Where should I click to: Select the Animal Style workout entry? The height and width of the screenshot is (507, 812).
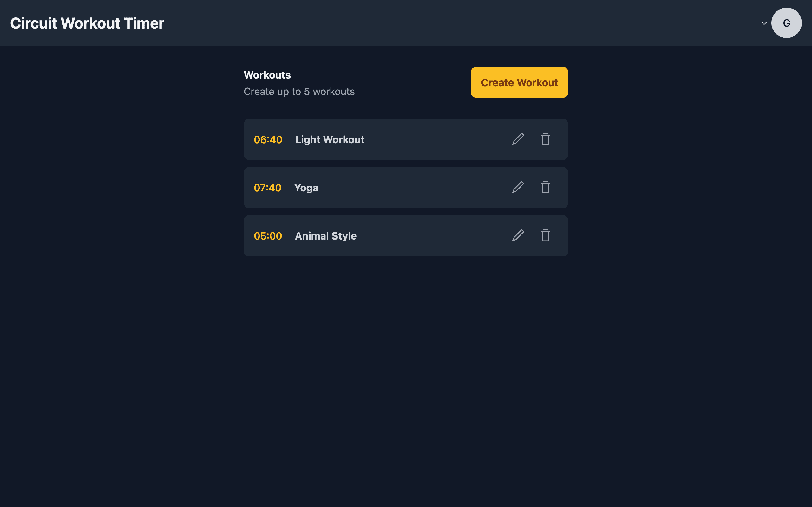[x=406, y=235]
